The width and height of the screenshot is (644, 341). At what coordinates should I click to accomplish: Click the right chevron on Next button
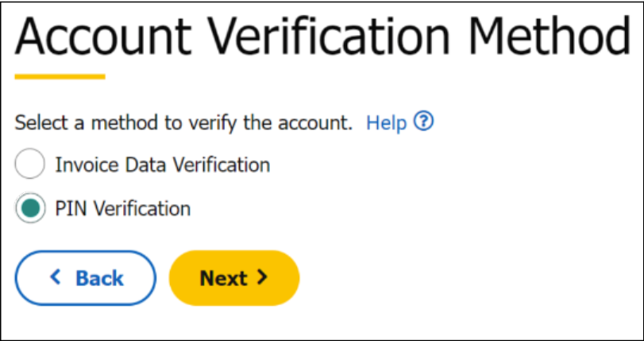click(262, 277)
